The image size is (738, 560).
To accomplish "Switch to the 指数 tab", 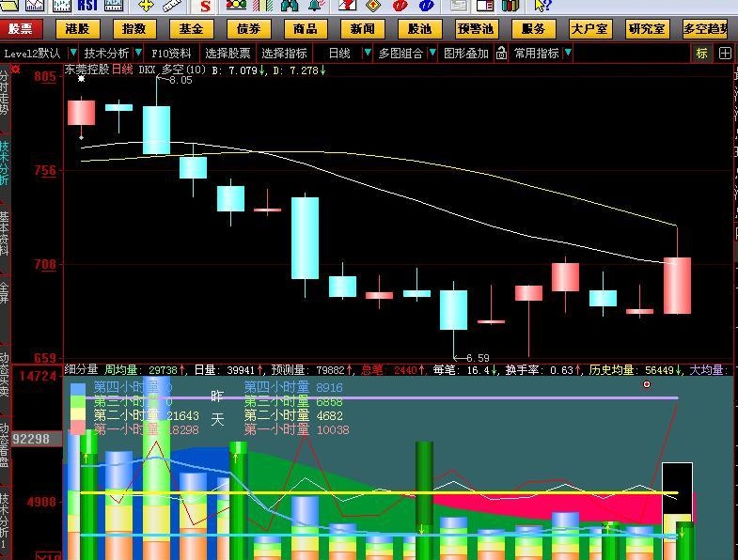I will 134,29.
